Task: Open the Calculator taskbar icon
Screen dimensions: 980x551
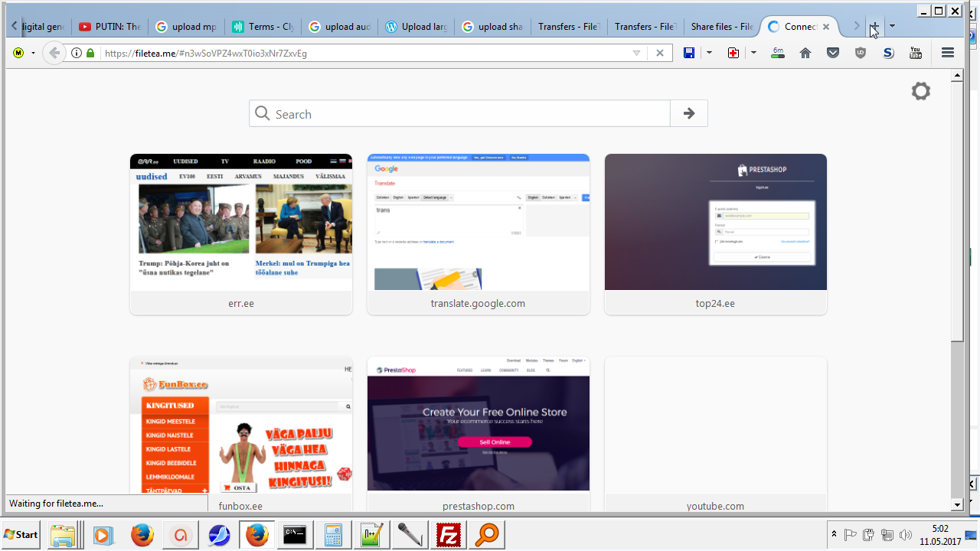Action: [x=333, y=535]
